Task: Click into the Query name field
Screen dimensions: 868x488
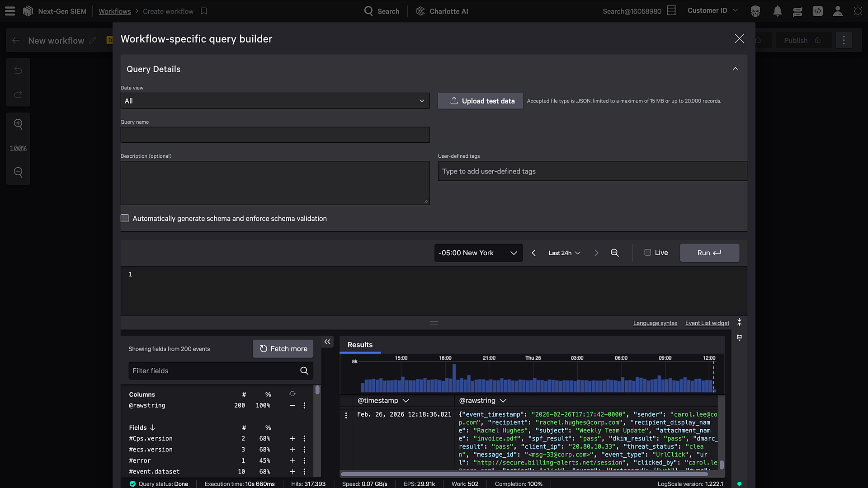Action: pos(275,135)
